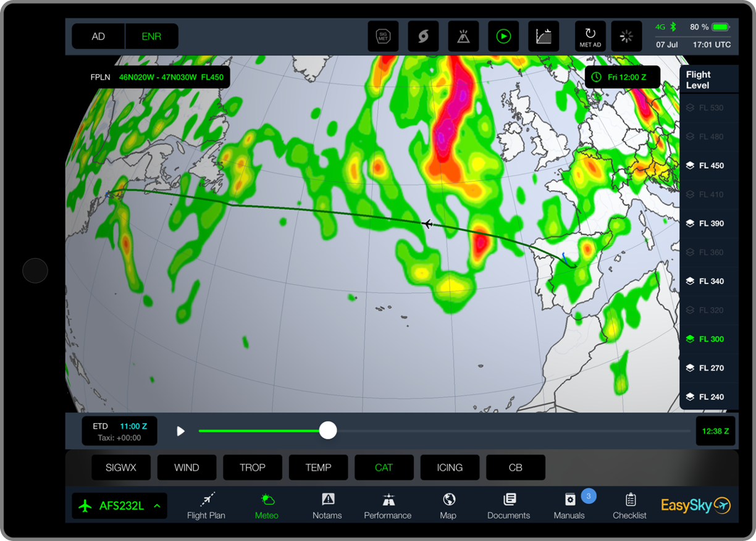Show the CB layer

[x=516, y=468]
